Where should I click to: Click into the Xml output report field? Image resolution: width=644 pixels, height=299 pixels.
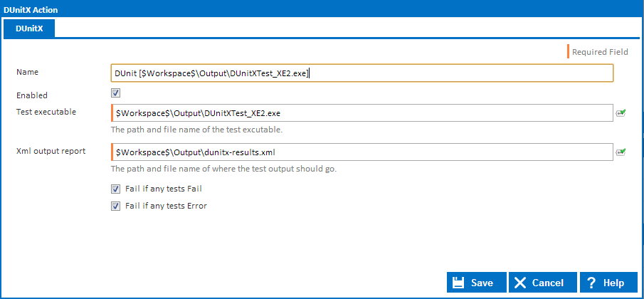(x=361, y=152)
